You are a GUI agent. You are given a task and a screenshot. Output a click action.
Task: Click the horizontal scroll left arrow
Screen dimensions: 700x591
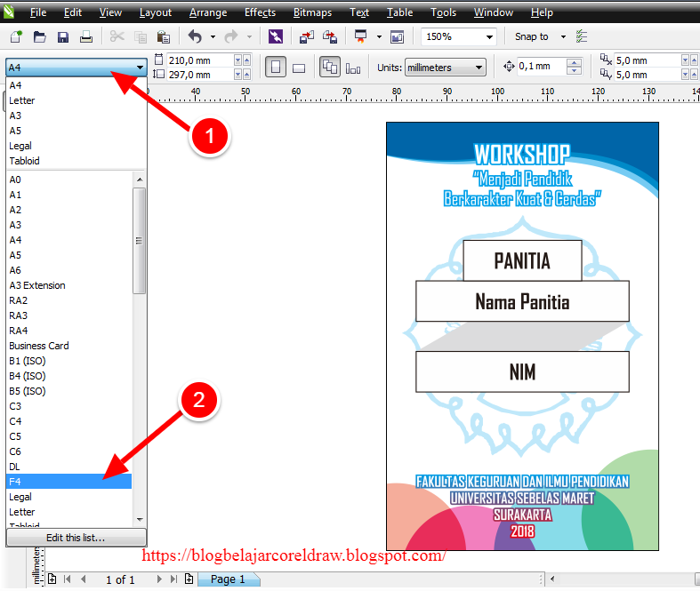[x=552, y=579]
